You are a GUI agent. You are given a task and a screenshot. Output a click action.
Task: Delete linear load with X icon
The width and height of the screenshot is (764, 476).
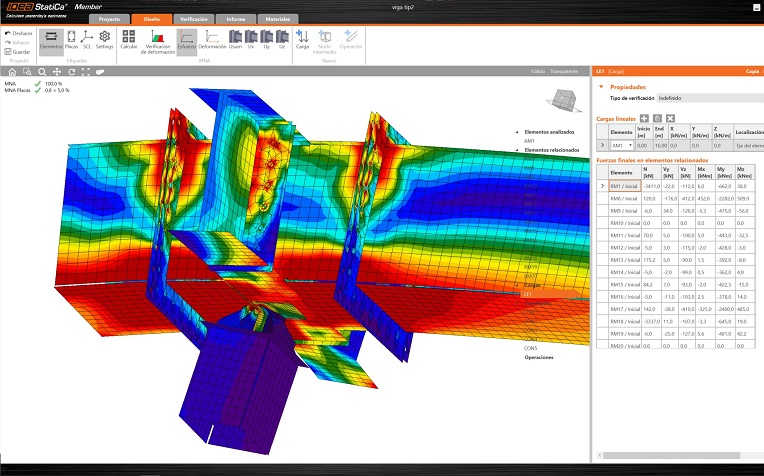[x=671, y=118]
